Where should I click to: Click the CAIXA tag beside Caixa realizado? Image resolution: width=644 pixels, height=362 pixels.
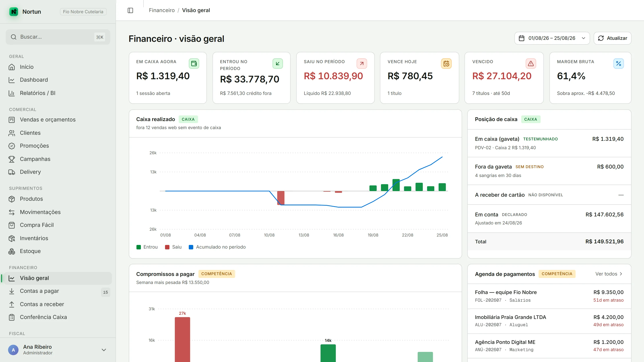[x=188, y=119]
